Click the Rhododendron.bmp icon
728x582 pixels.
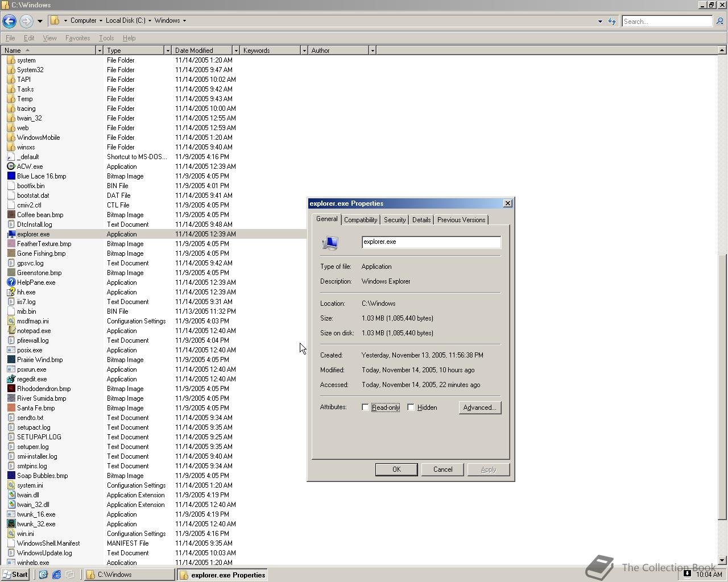pyautogui.click(x=11, y=389)
